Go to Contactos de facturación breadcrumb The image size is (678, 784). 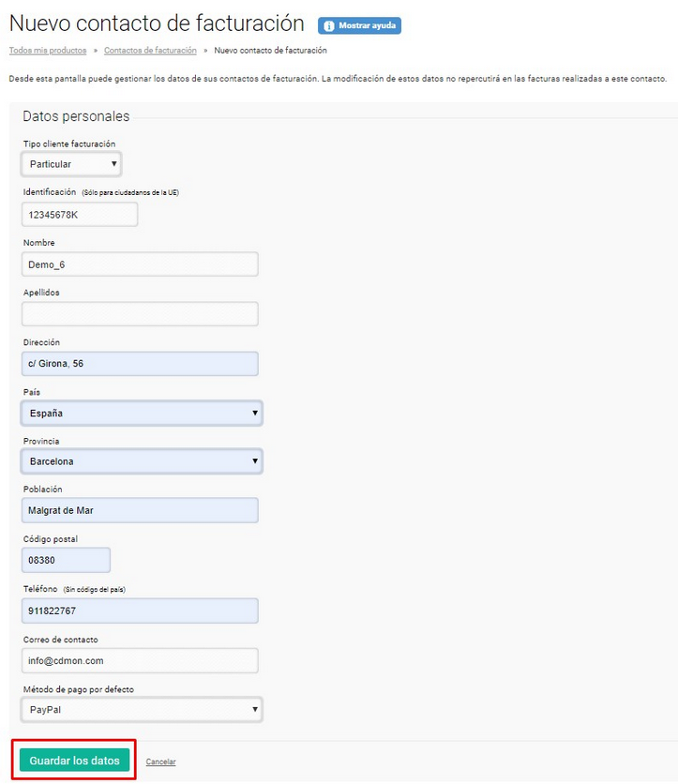point(150,51)
